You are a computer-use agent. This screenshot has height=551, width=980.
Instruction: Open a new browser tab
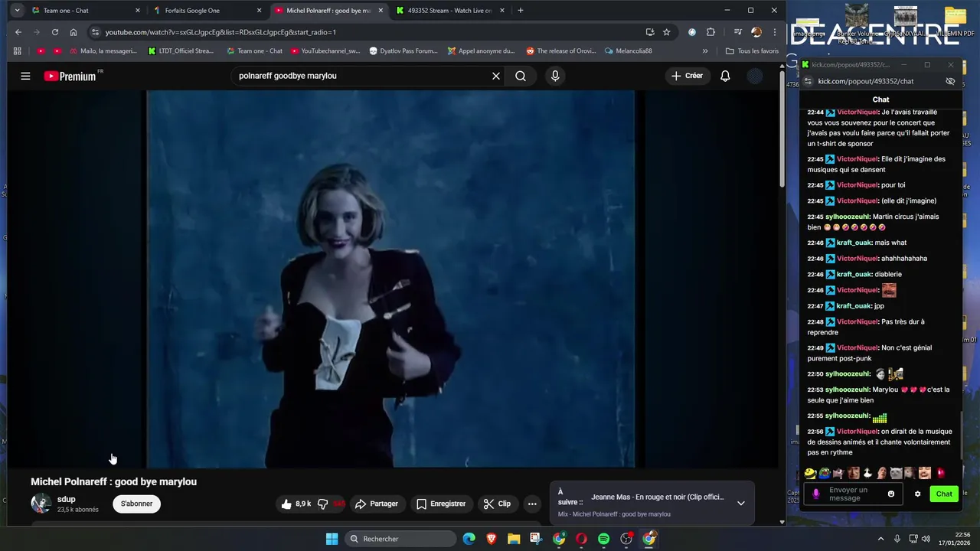521,11
